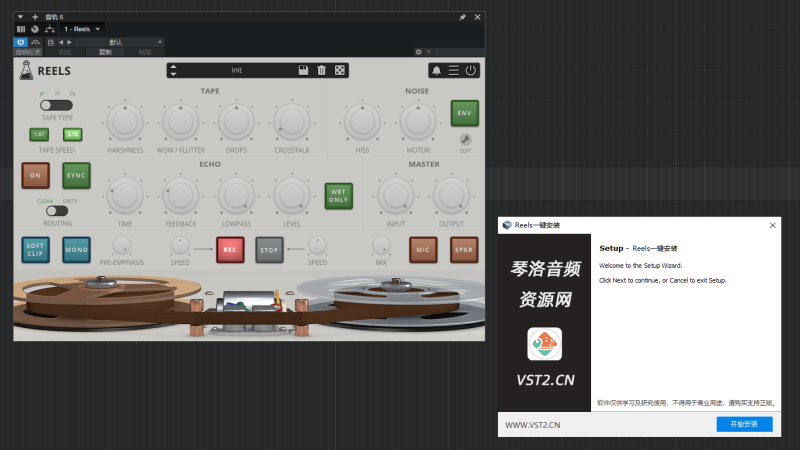This screenshot has height=450, width=800.
Task: Switch the Tape Type toggle
Action: (x=56, y=105)
